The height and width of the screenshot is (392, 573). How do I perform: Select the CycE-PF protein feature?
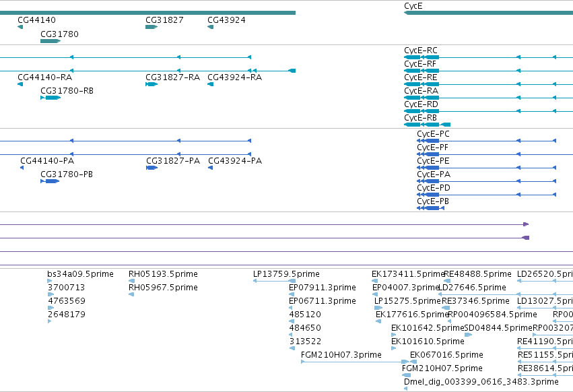pos(495,154)
